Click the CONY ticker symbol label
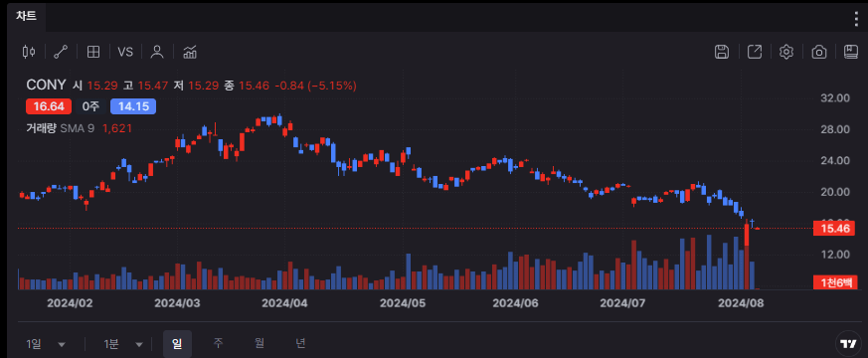 (46, 86)
